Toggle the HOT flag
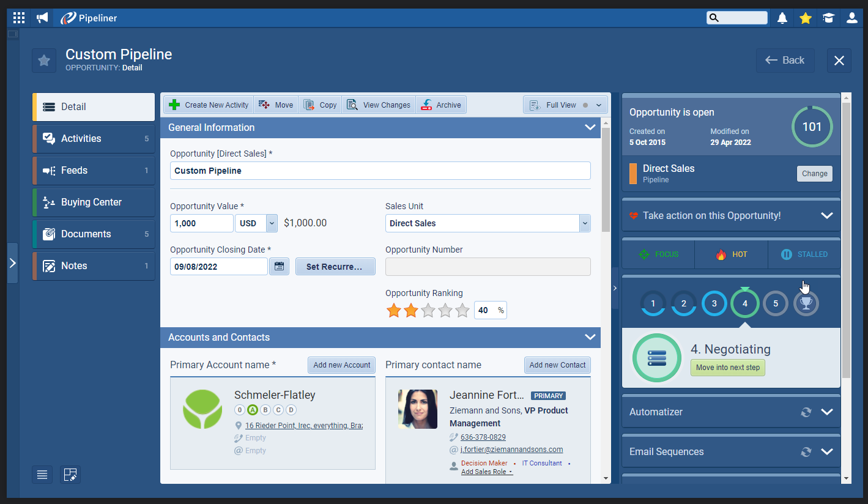Image resolution: width=868 pixels, height=504 pixels. click(731, 254)
